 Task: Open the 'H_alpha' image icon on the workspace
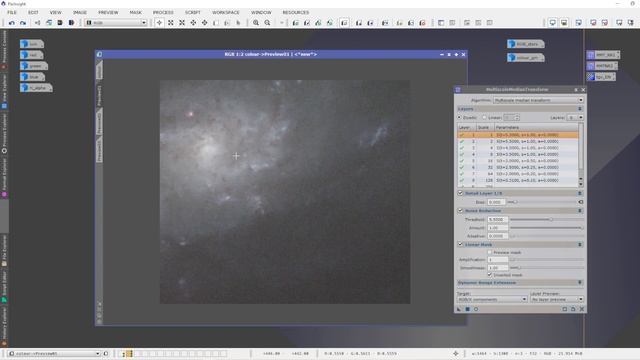coord(36,88)
